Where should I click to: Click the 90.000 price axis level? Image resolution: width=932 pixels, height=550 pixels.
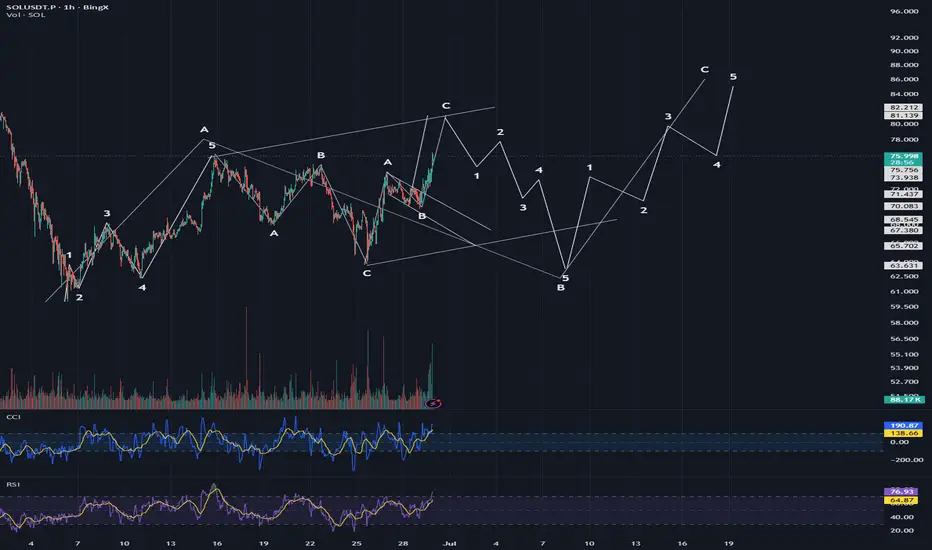(x=904, y=51)
